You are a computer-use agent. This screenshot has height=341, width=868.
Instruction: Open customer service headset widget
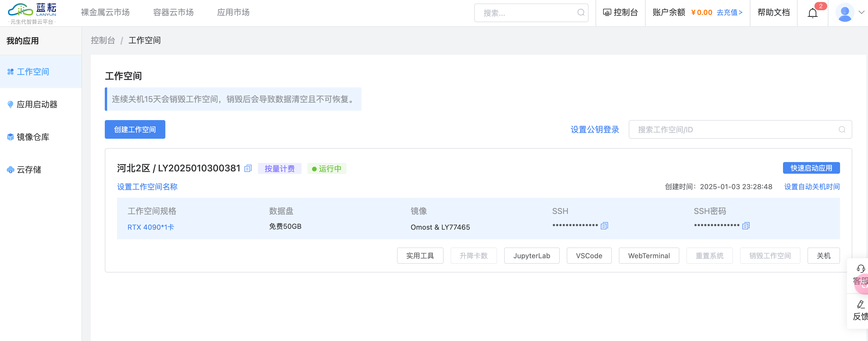860,269
